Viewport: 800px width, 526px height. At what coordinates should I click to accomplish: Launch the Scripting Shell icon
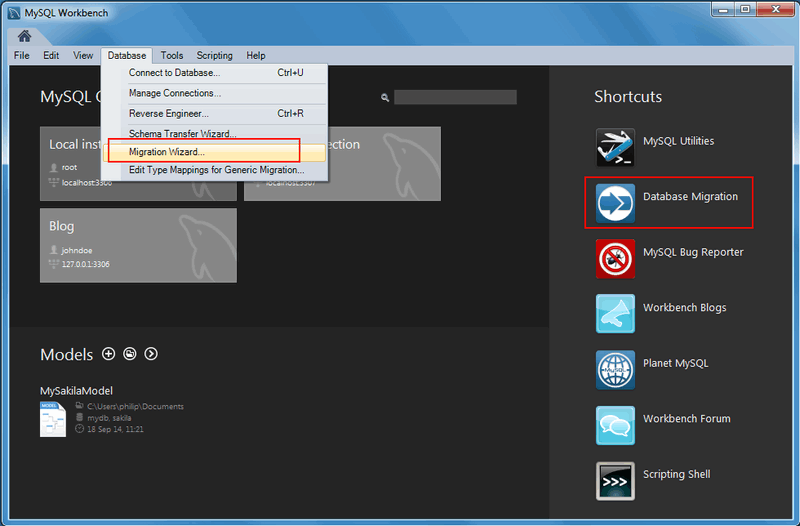(x=615, y=481)
